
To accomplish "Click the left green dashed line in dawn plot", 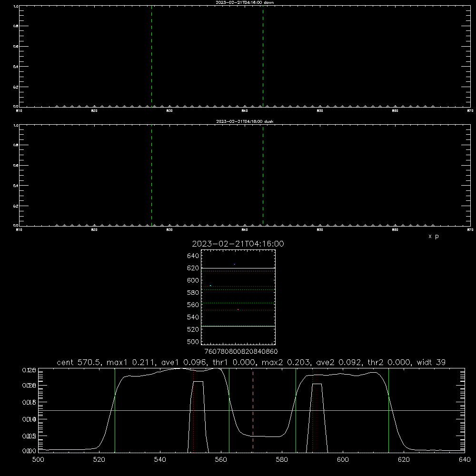I will (151, 56).
